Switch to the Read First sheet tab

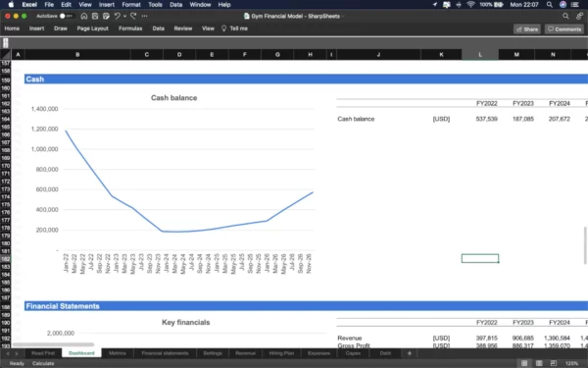43,353
